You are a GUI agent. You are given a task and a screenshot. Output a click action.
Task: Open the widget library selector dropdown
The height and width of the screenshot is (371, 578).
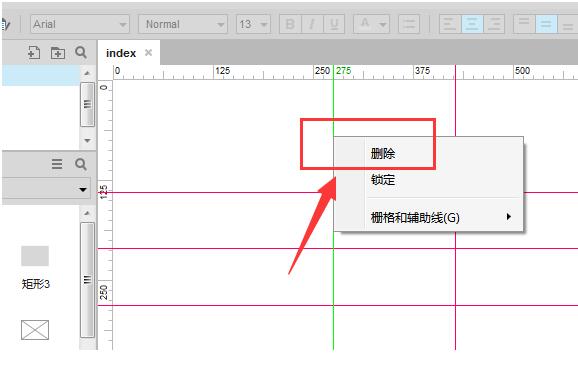tap(46, 189)
